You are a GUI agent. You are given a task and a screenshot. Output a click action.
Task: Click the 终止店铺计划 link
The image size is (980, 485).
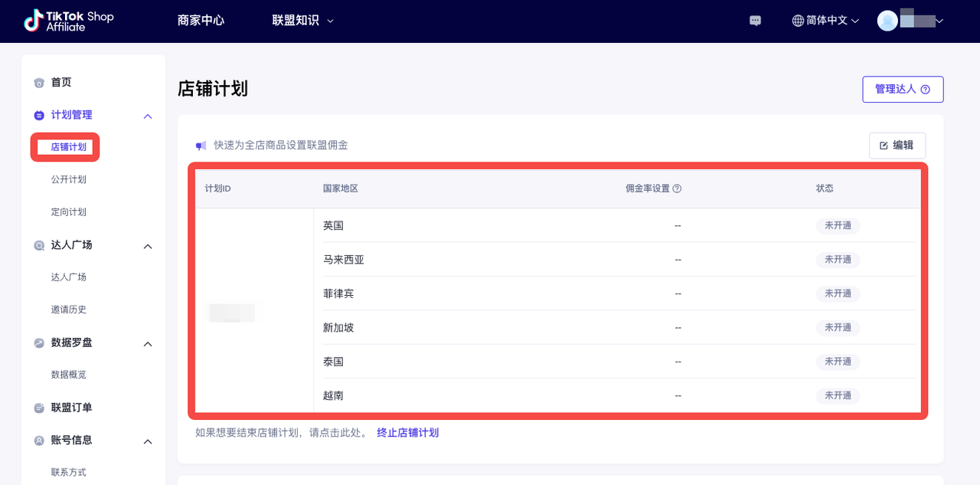pos(408,432)
